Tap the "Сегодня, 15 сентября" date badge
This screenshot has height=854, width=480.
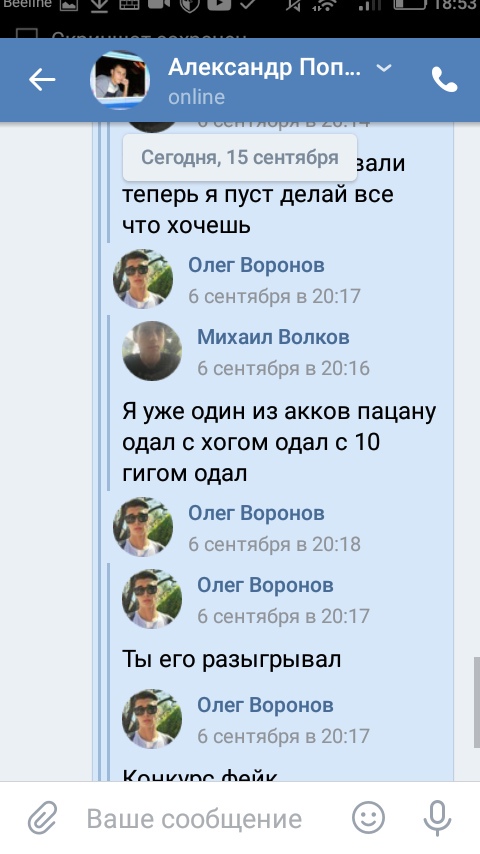[x=240, y=157]
